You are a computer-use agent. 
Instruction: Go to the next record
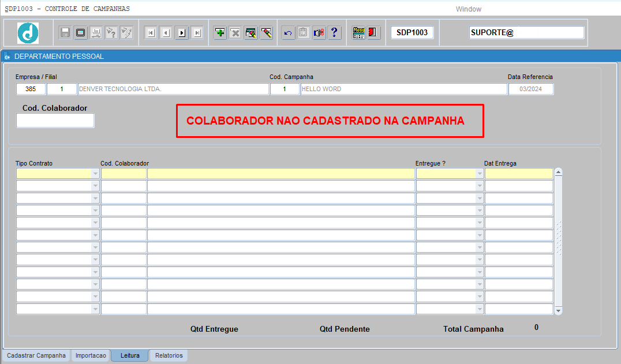pos(182,33)
